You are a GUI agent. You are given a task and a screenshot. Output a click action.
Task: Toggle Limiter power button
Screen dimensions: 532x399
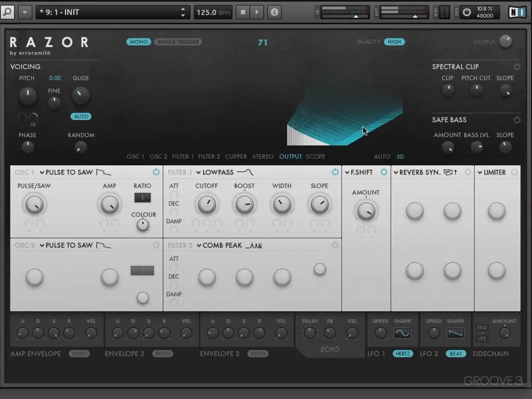point(514,172)
